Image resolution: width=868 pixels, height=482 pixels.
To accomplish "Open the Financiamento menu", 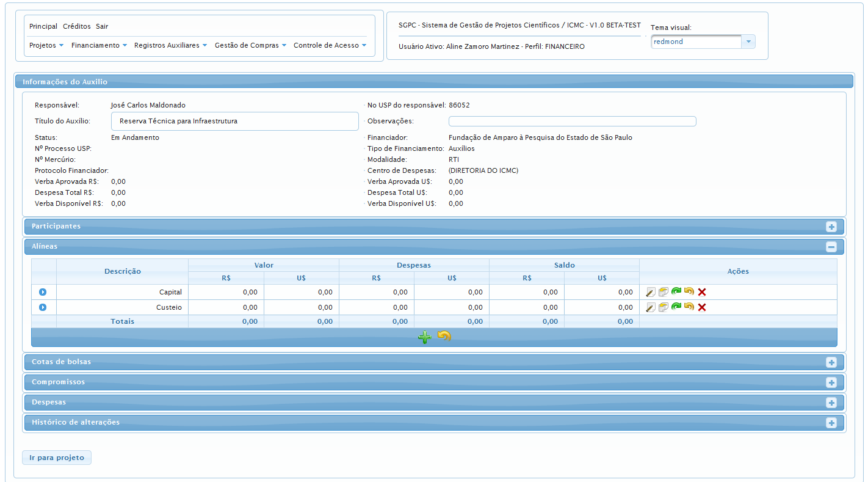I will (x=99, y=45).
